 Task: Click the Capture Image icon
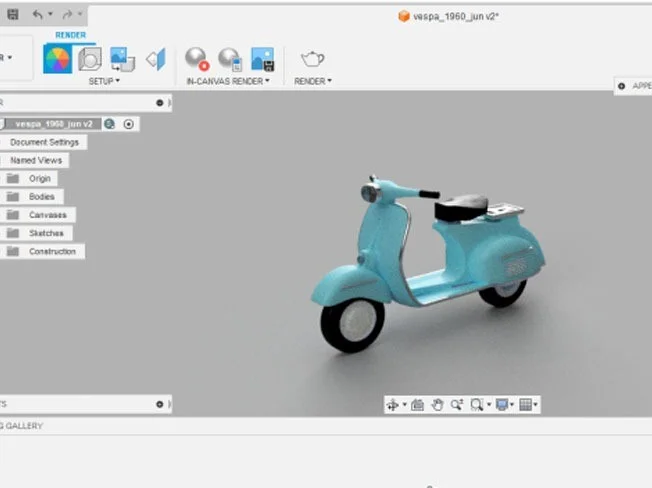pos(262,59)
